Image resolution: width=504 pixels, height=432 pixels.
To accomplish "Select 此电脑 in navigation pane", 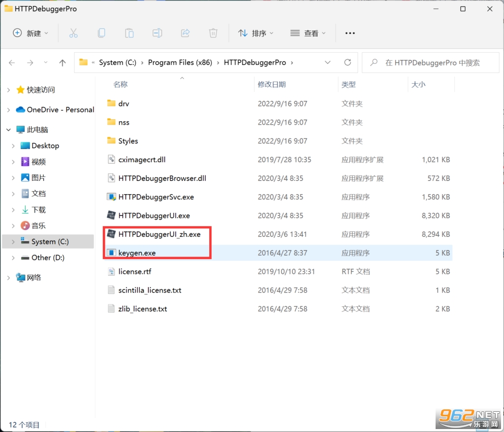I will pos(37,130).
